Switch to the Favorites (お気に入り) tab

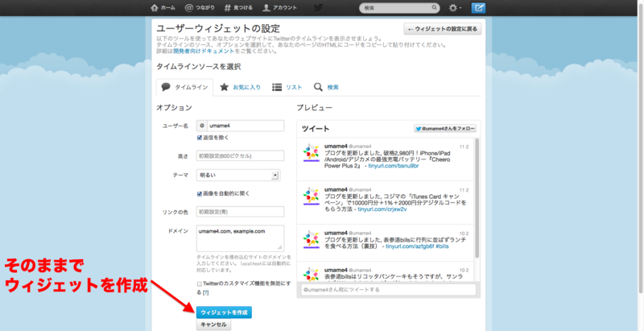tap(241, 87)
